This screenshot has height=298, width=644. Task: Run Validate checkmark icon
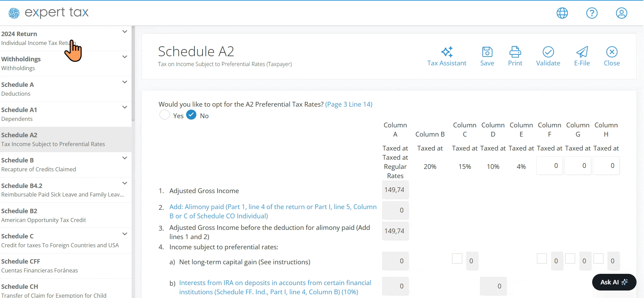pos(548,52)
